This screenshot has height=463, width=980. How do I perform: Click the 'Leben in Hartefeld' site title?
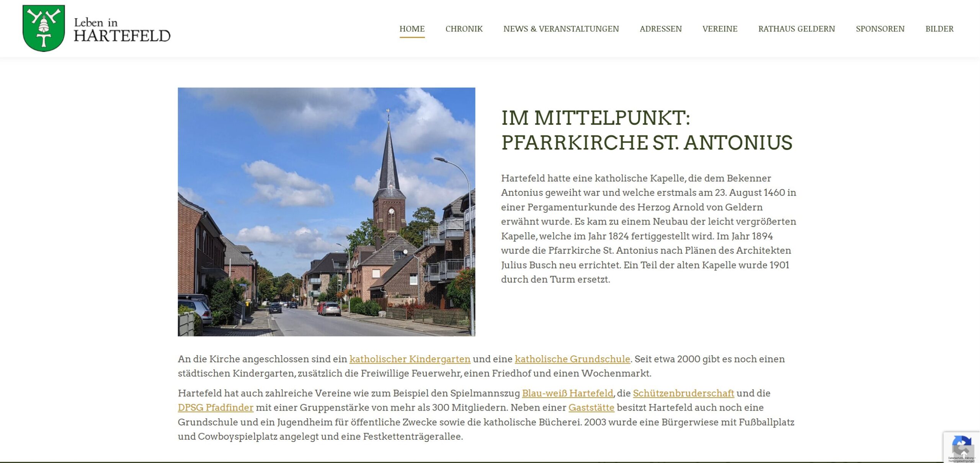[122, 30]
